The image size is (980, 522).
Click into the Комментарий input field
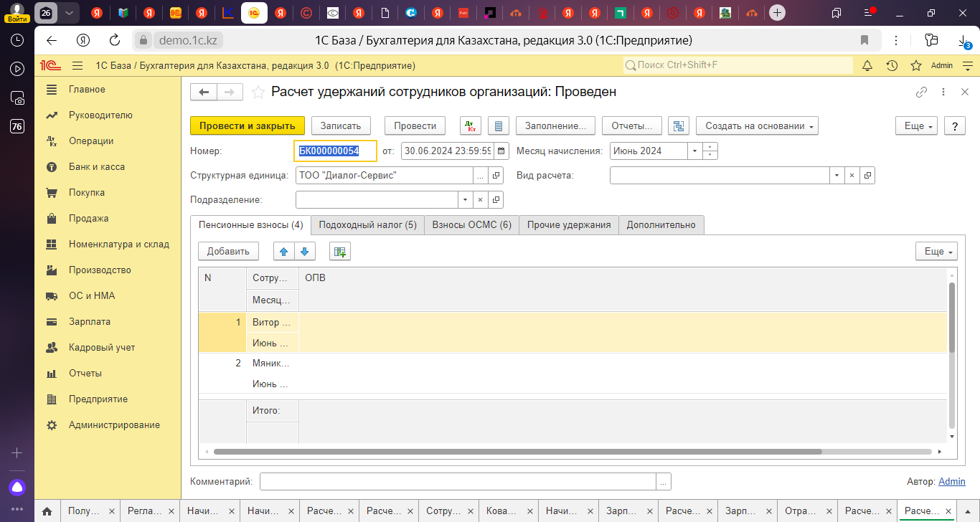tap(458, 482)
